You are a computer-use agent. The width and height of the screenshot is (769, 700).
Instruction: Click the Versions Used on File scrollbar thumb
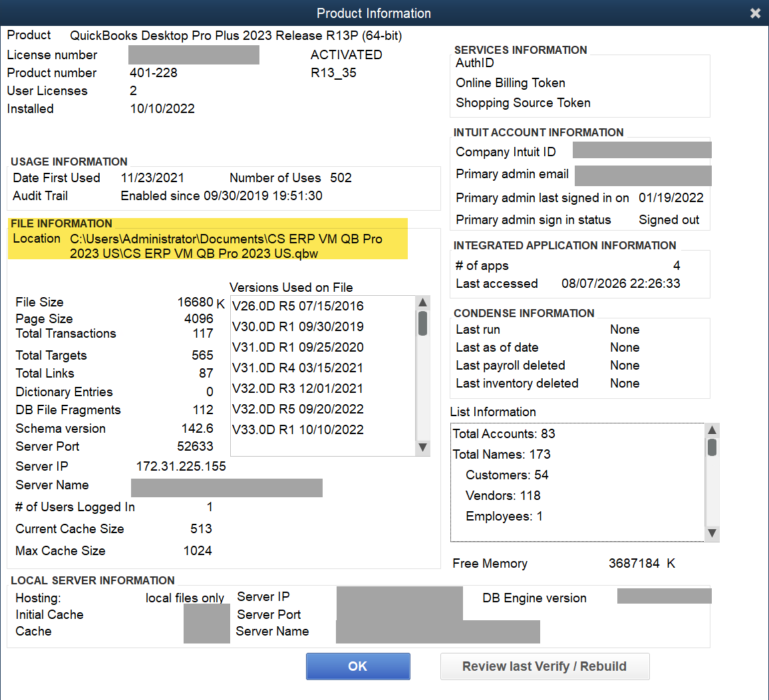(423, 324)
